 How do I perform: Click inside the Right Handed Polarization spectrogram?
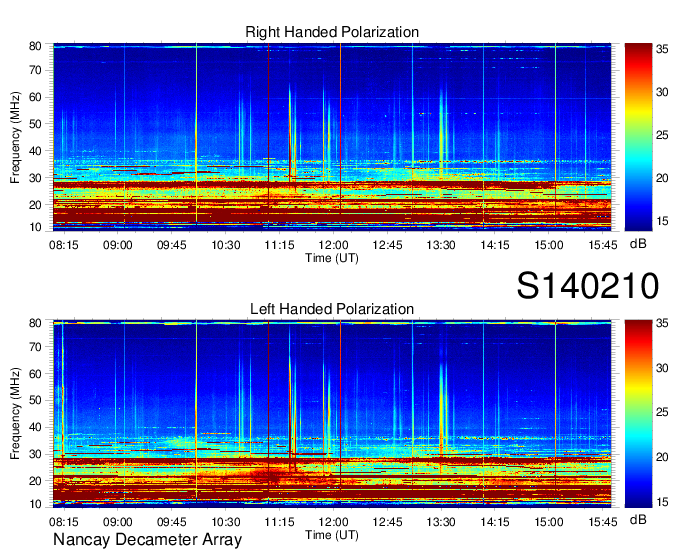click(x=332, y=137)
